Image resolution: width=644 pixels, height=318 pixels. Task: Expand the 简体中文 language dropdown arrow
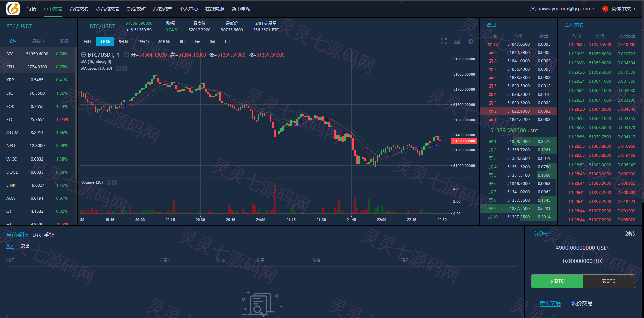click(x=635, y=9)
